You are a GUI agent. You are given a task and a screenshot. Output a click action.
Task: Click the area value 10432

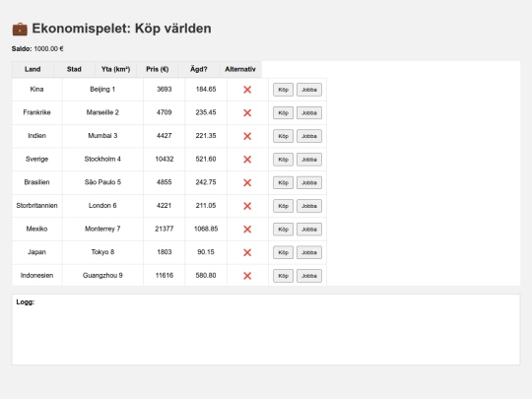click(x=165, y=159)
